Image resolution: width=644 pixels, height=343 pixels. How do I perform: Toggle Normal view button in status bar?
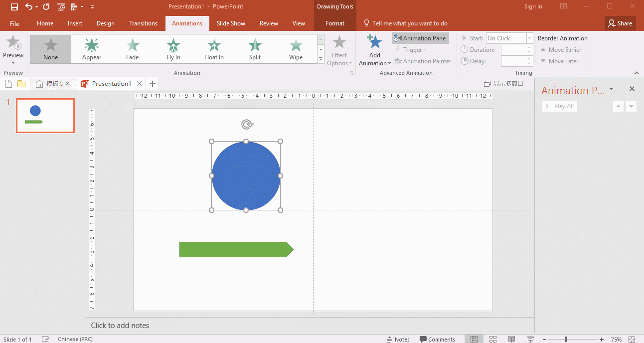[x=474, y=339]
